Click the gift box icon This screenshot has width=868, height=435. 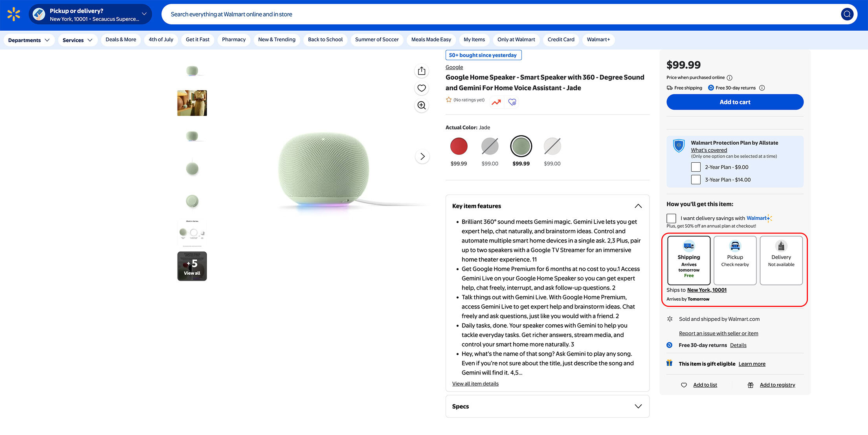(x=670, y=363)
